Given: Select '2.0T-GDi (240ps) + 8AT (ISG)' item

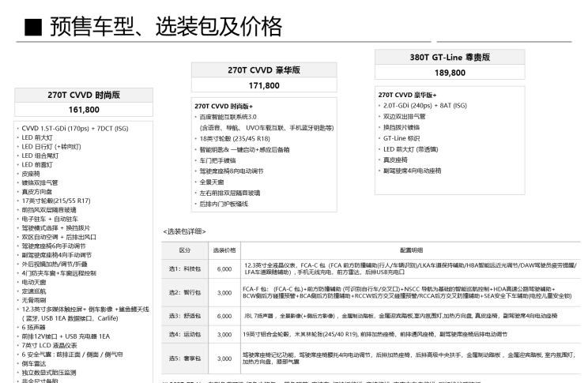Looking at the screenshot, I should 425,106.
